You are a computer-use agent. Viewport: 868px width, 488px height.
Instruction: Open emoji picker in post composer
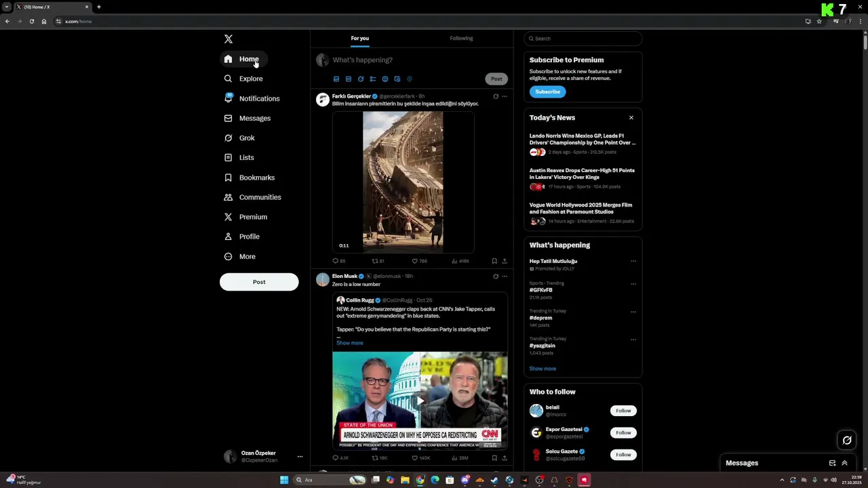pos(384,79)
